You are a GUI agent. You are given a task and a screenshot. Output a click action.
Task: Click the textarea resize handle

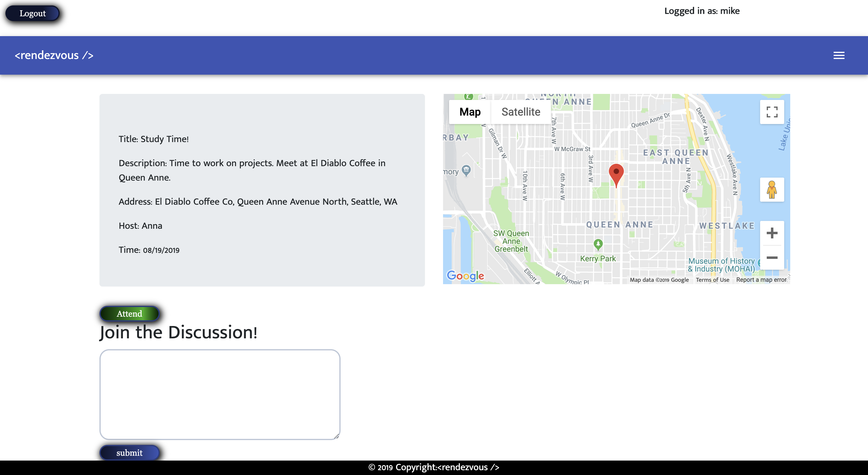pos(336,436)
